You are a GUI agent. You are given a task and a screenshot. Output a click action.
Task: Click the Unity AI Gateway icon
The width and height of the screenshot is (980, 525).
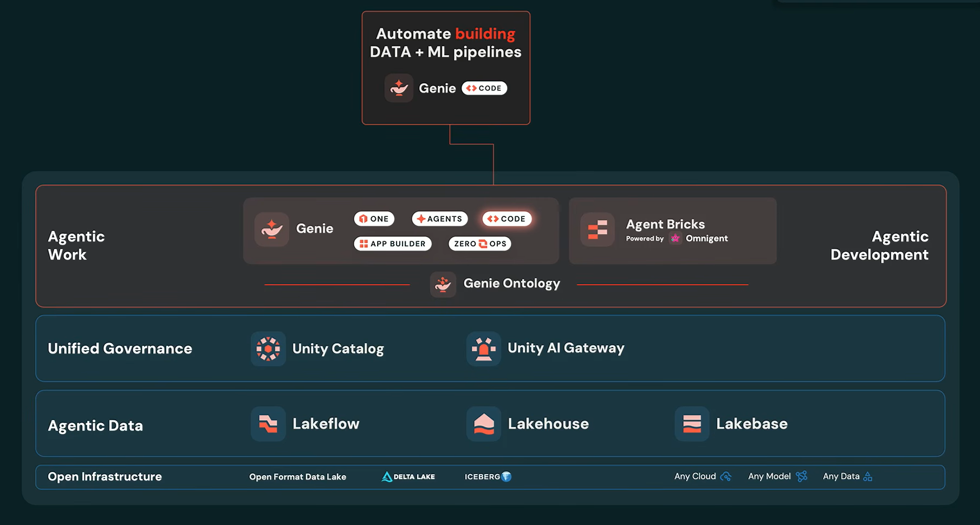pyautogui.click(x=484, y=349)
